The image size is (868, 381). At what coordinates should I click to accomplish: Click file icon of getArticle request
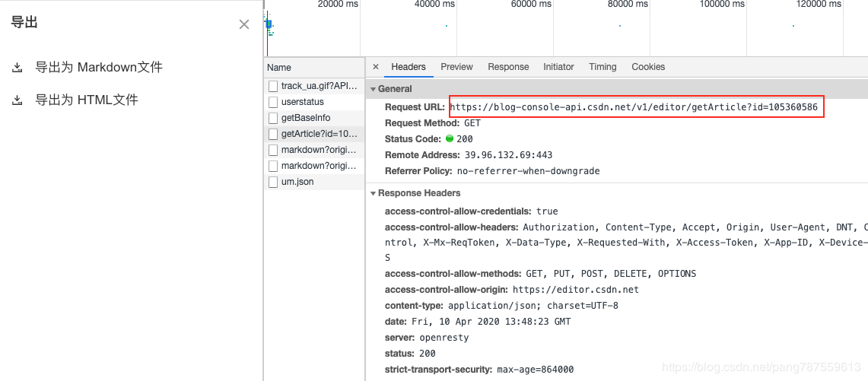tap(272, 133)
